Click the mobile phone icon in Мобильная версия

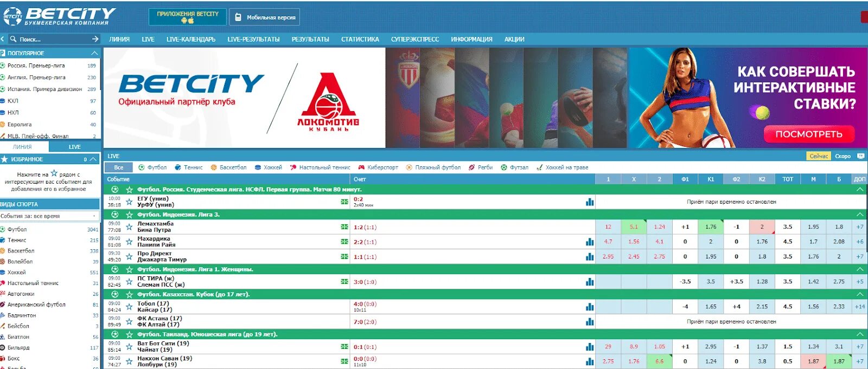(x=238, y=17)
